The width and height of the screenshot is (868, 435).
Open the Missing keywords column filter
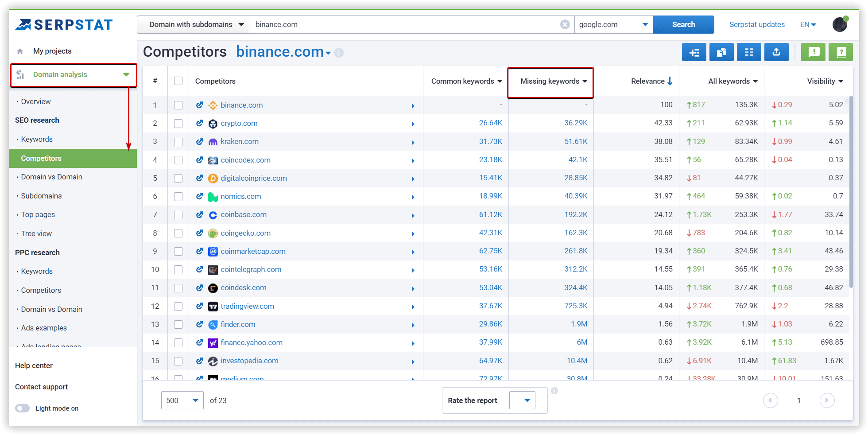[585, 82]
